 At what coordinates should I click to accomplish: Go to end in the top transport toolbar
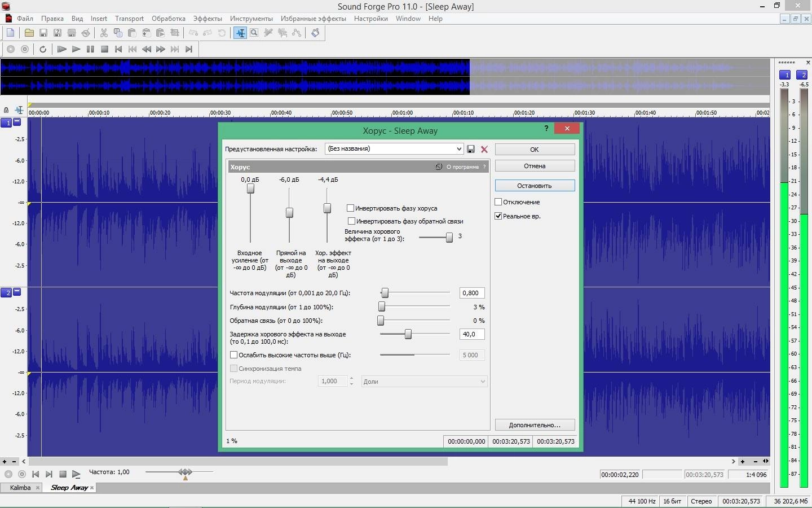[189, 49]
